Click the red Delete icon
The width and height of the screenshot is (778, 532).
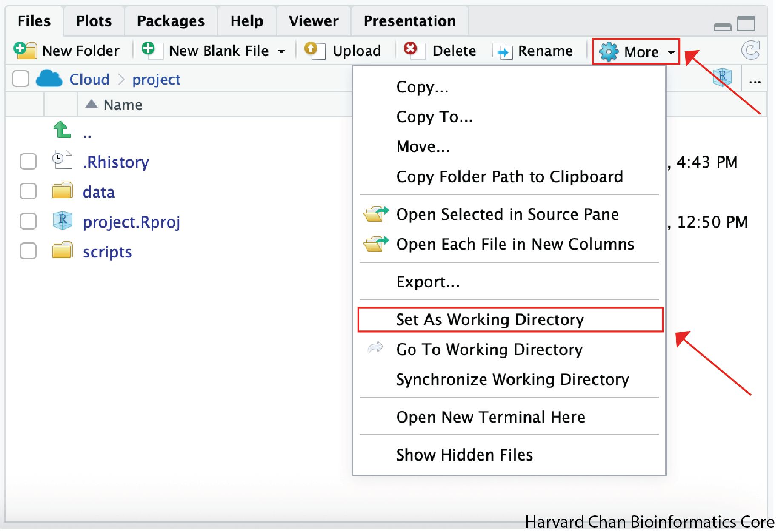411,50
